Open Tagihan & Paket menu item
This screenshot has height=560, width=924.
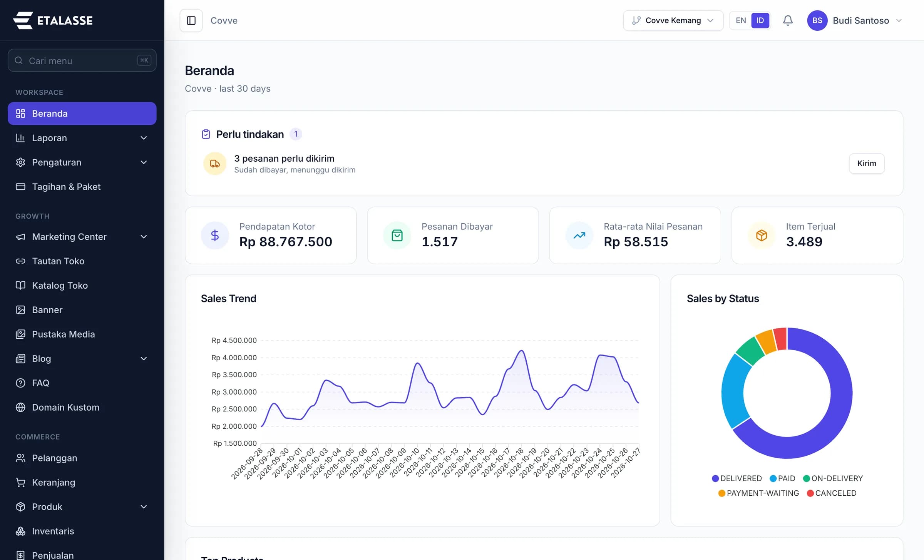click(82, 187)
